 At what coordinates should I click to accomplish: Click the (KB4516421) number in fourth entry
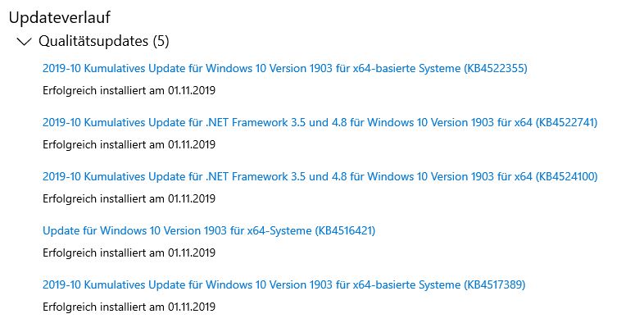345,230
